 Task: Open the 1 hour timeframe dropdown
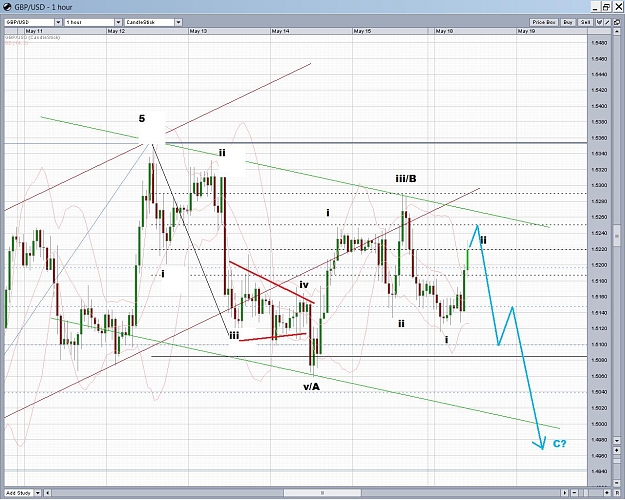(x=118, y=22)
